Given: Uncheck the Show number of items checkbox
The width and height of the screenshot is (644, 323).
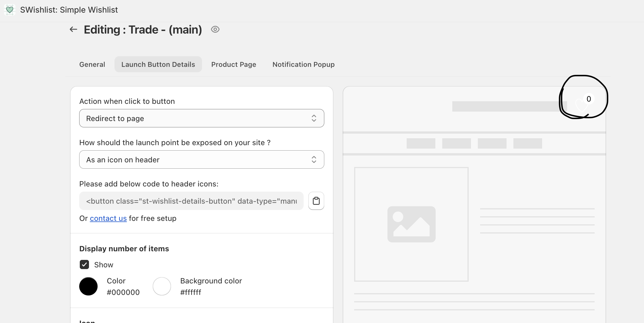Looking at the screenshot, I should point(84,264).
